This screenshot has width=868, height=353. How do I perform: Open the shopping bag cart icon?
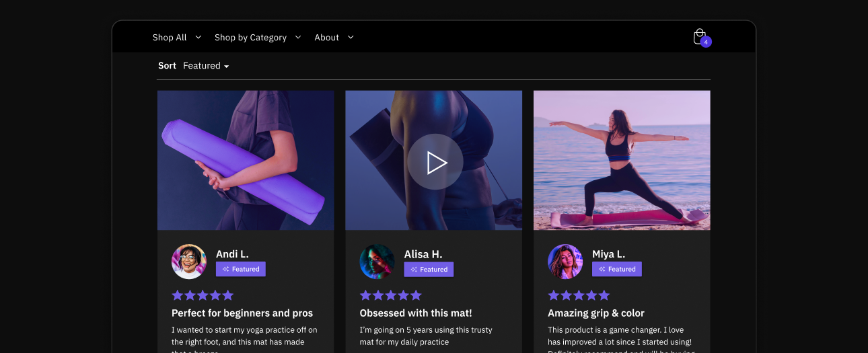pyautogui.click(x=700, y=37)
